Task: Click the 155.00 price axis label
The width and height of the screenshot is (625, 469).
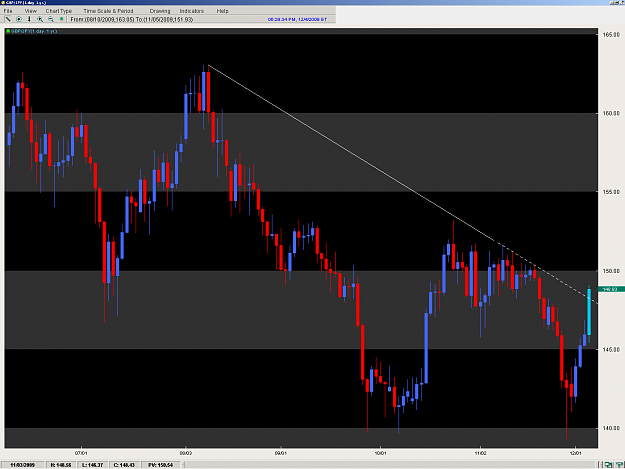Action: pos(611,192)
